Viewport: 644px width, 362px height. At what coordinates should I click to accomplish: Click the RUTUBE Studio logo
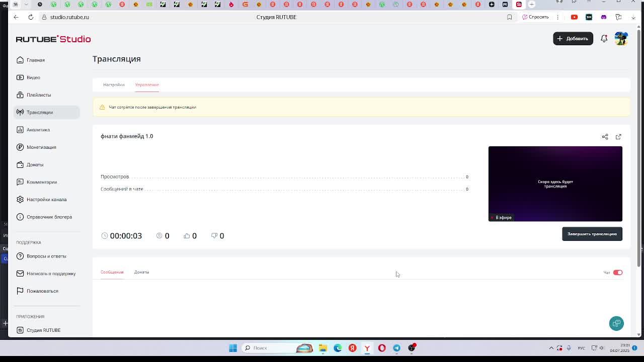[53, 39]
